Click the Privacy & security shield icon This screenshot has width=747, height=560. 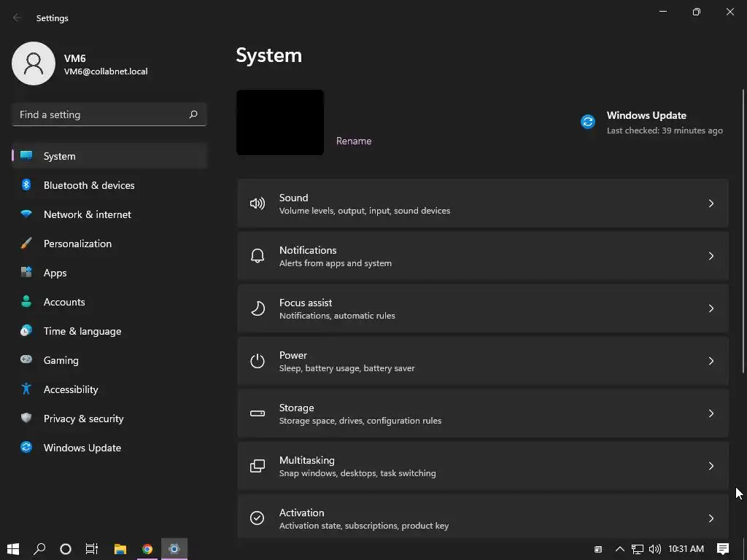[x=26, y=418]
